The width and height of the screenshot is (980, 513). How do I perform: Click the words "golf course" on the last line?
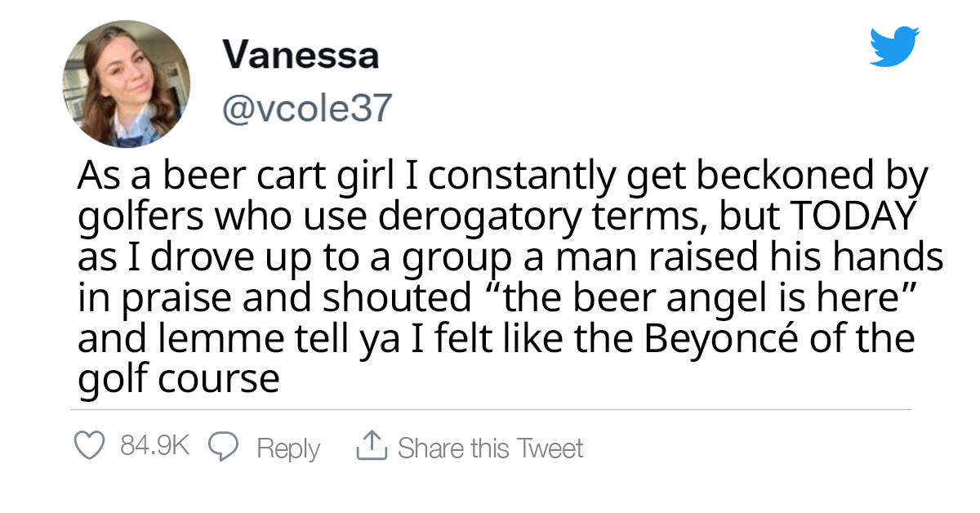179,377
